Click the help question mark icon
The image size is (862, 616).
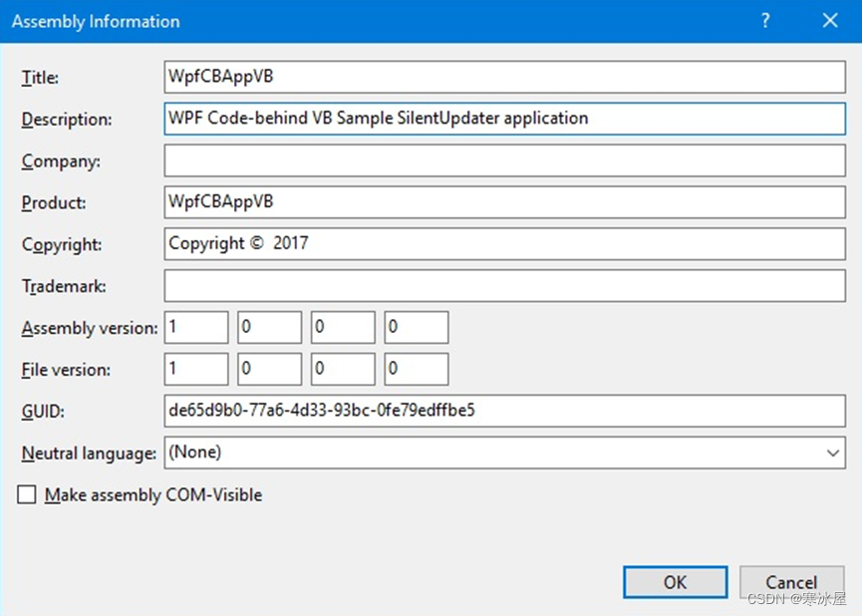(x=764, y=21)
